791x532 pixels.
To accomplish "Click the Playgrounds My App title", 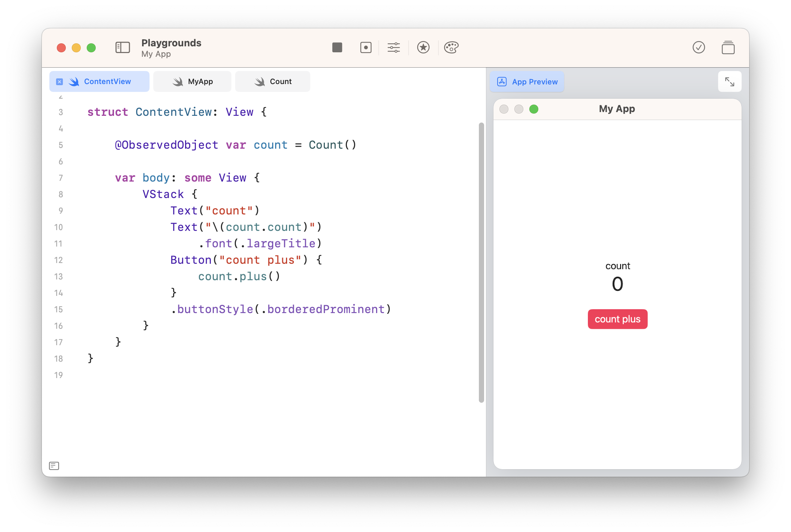I will tap(171, 48).
